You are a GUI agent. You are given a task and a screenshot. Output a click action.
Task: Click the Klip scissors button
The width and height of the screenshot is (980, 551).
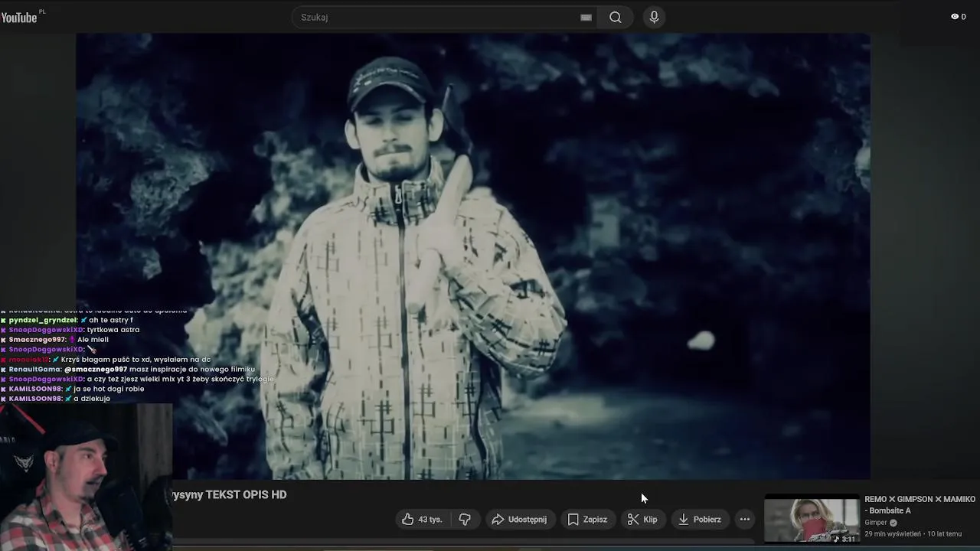pyautogui.click(x=642, y=519)
